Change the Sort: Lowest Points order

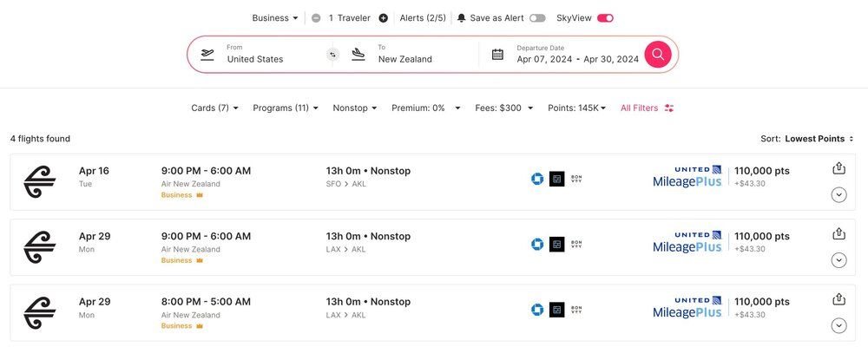pos(819,139)
